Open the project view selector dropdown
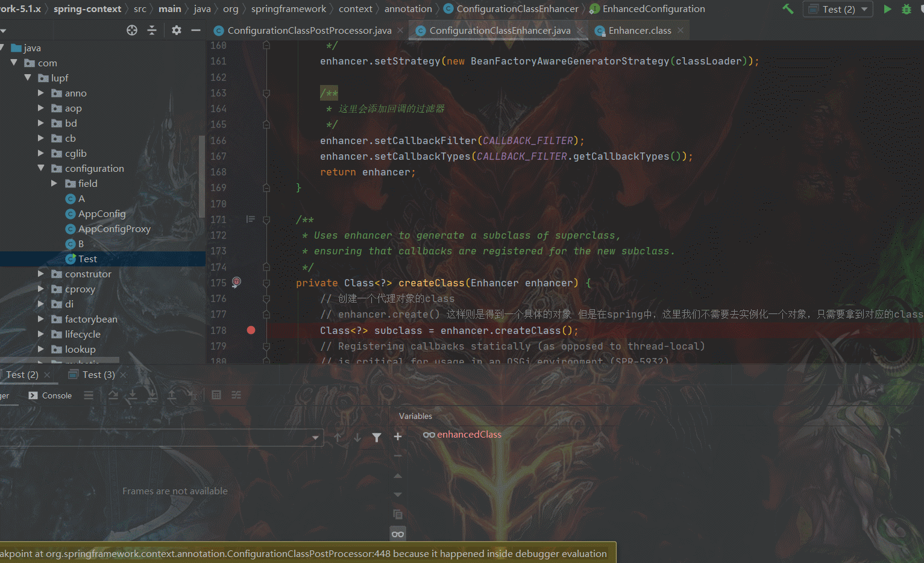Screen dimensions: 924x563 point(3,30)
